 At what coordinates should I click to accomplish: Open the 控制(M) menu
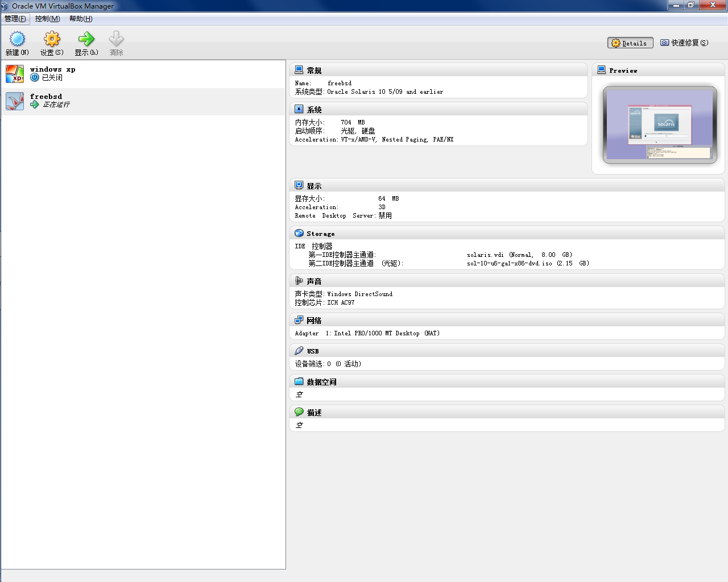click(x=48, y=19)
